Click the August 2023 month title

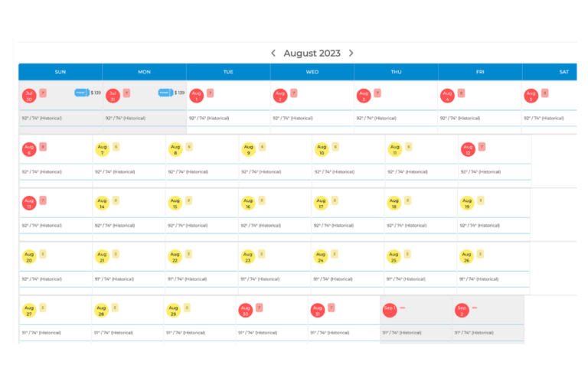coord(312,53)
